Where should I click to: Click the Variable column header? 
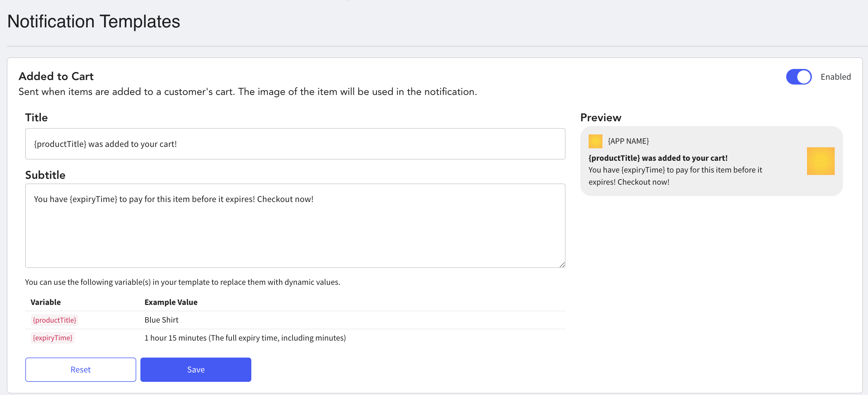(45, 302)
